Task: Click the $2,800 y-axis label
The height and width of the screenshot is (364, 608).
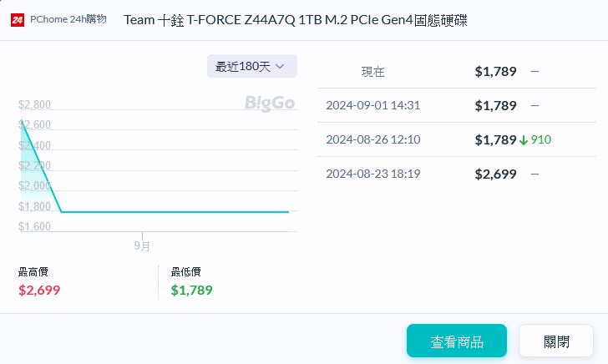Action: coord(35,105)
